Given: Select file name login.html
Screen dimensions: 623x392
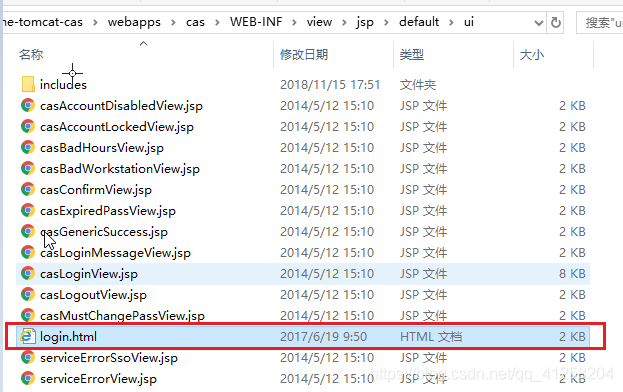Looking at the screenshot, I should [x=68, y=337].
